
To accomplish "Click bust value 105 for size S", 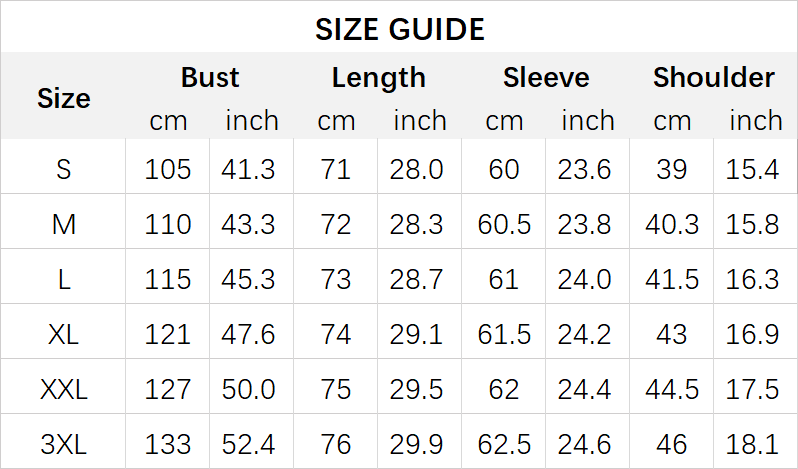I will point(168,169).
